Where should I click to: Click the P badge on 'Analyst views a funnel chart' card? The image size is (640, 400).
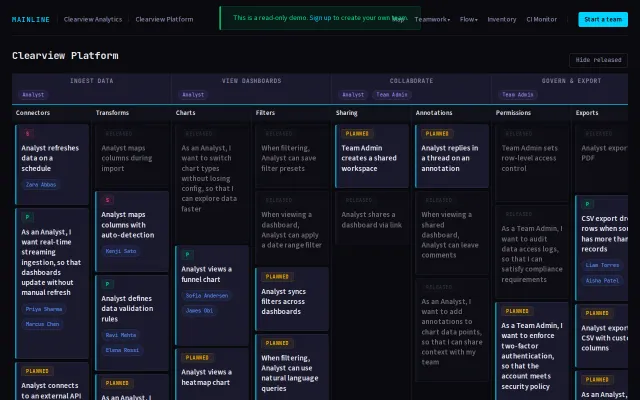click(x=187, y=255)
